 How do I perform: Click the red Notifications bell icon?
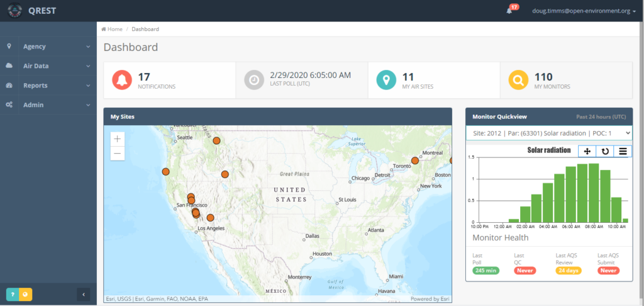[122, 80]
